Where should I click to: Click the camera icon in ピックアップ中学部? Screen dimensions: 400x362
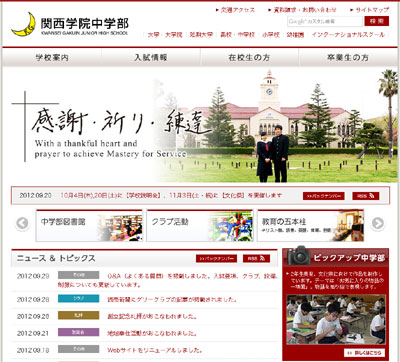[x=299, y=256]
